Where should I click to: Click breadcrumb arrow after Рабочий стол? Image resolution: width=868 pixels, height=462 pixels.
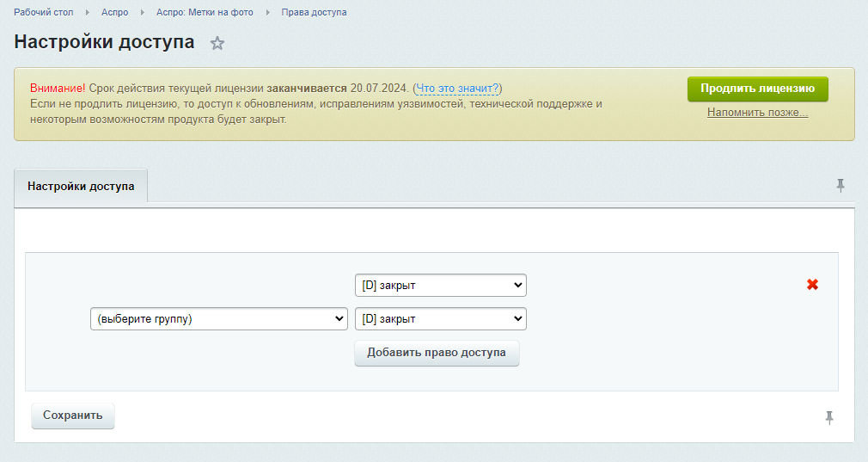(88, 12)
